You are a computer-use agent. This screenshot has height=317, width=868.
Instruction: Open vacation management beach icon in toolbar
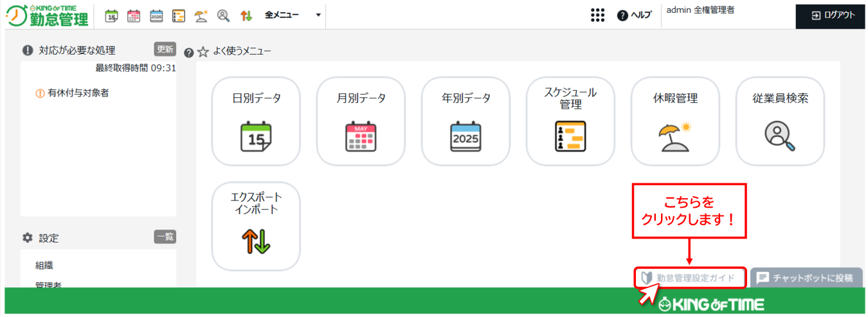click(201, 15)
